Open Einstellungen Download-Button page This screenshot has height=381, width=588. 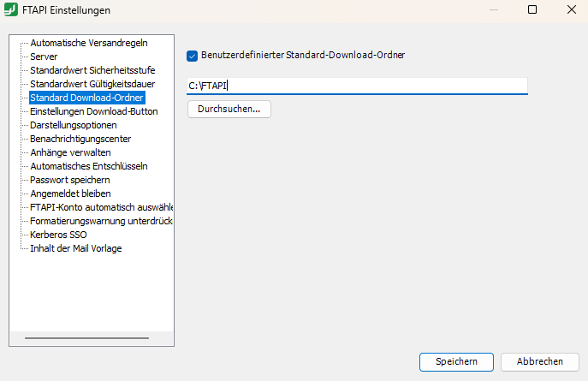(93, 111)
